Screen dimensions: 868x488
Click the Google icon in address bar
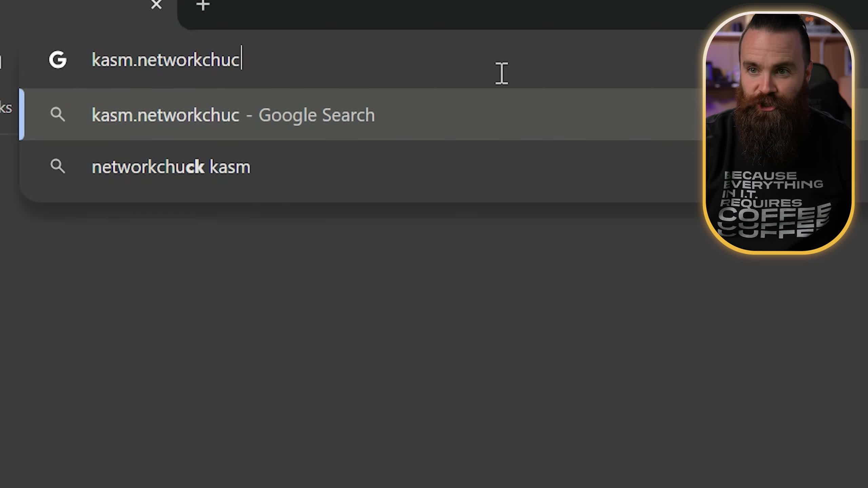[x=58, y=60]
